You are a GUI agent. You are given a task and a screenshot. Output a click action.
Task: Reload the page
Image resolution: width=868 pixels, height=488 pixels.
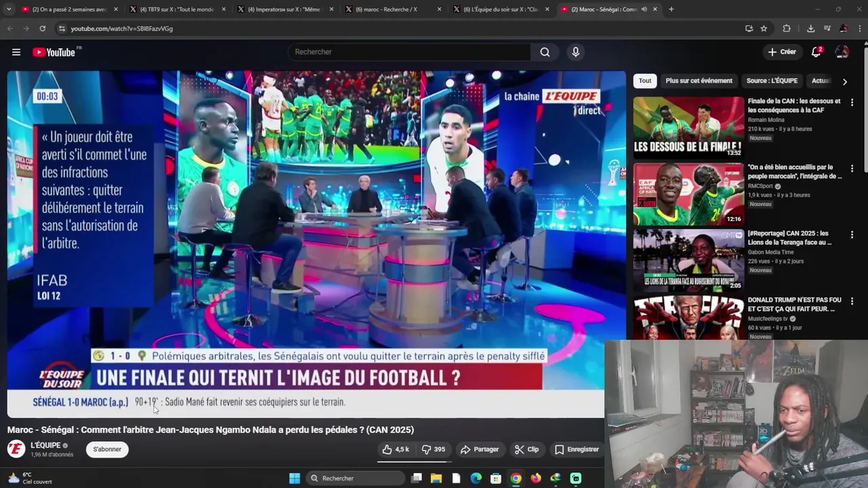pos(42,28)
